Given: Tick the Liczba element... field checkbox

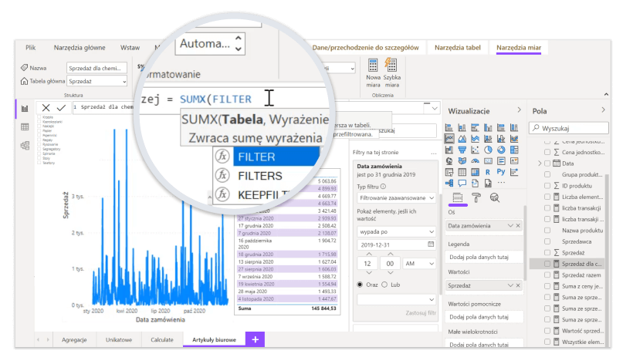Looking at the screenshot, I should [547, 197].
